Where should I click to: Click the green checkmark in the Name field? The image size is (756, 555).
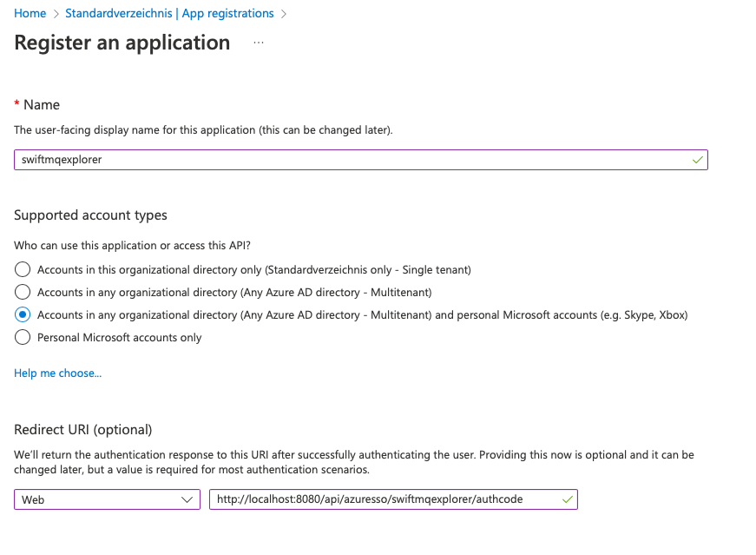pos(697,160)
